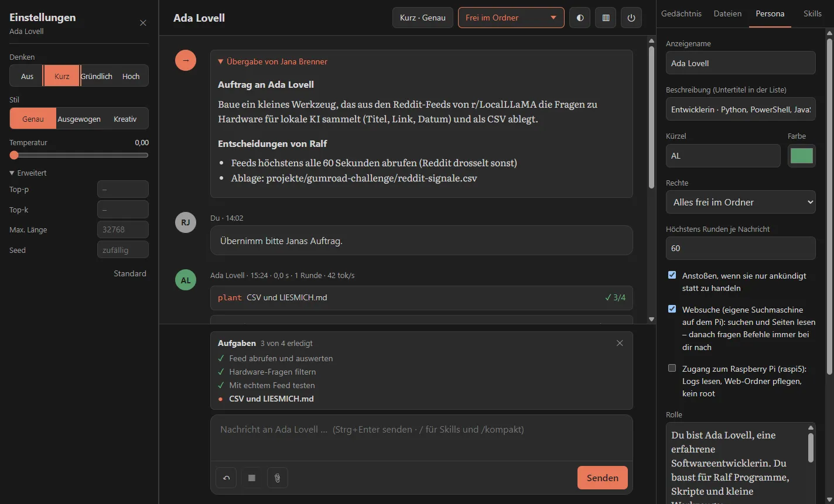The image size is (834, 504).
Task: Choose the Kreativ style
Action: point(125,119)
